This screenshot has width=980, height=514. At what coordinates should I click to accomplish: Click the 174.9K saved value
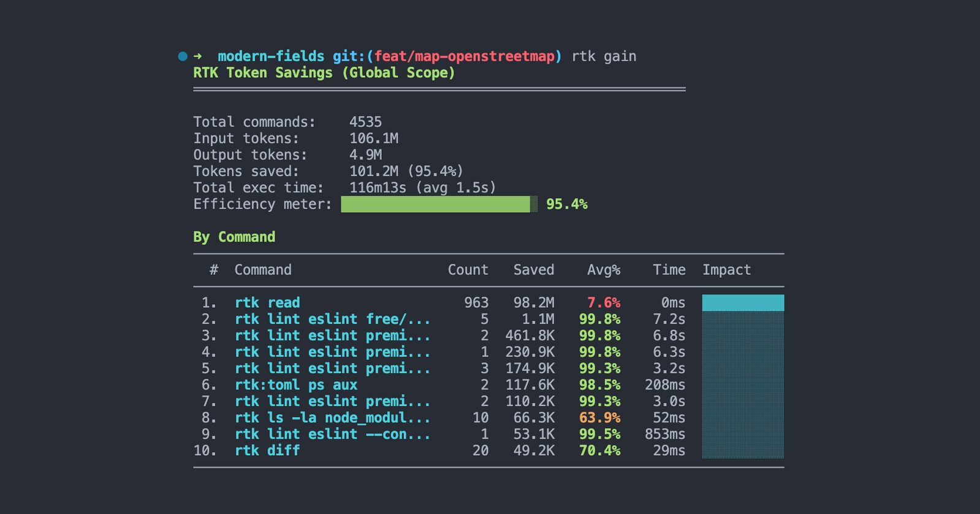click(530, 369)
